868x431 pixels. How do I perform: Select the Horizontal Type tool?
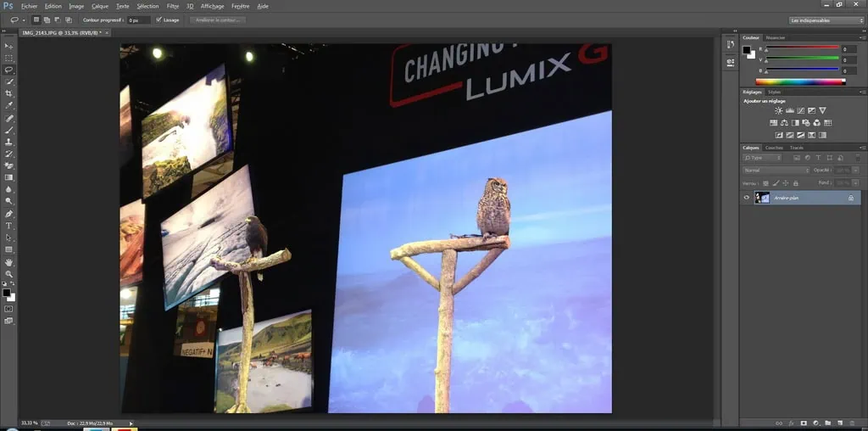click(x=9, y=226)
